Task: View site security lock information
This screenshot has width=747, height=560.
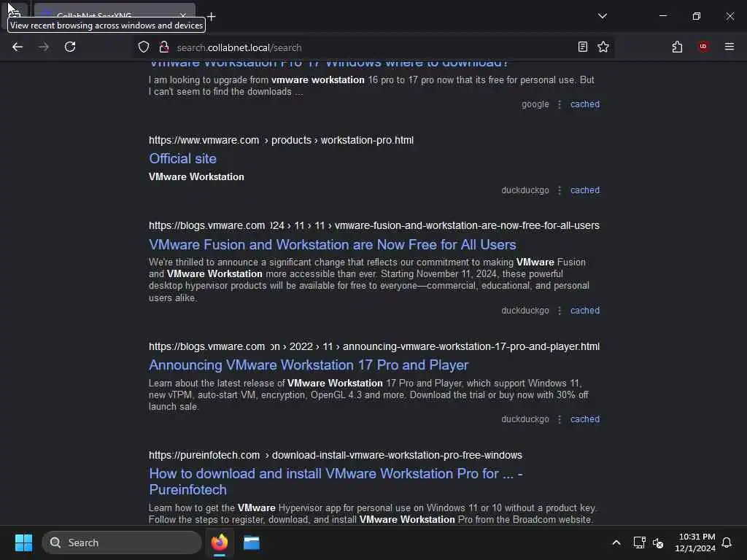Action: 164,47
